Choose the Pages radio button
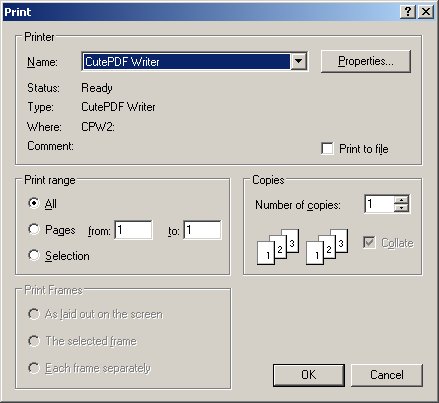The height and width of the screenshot is (403, 439). click(x=34, y=229)
